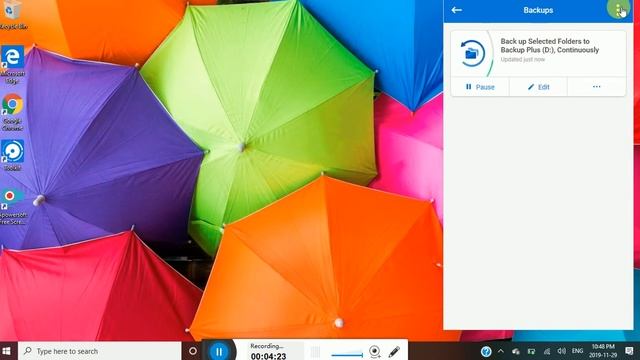Click the 'Updated just now' status text
640x360 pixels.
(x=522, y=60)
